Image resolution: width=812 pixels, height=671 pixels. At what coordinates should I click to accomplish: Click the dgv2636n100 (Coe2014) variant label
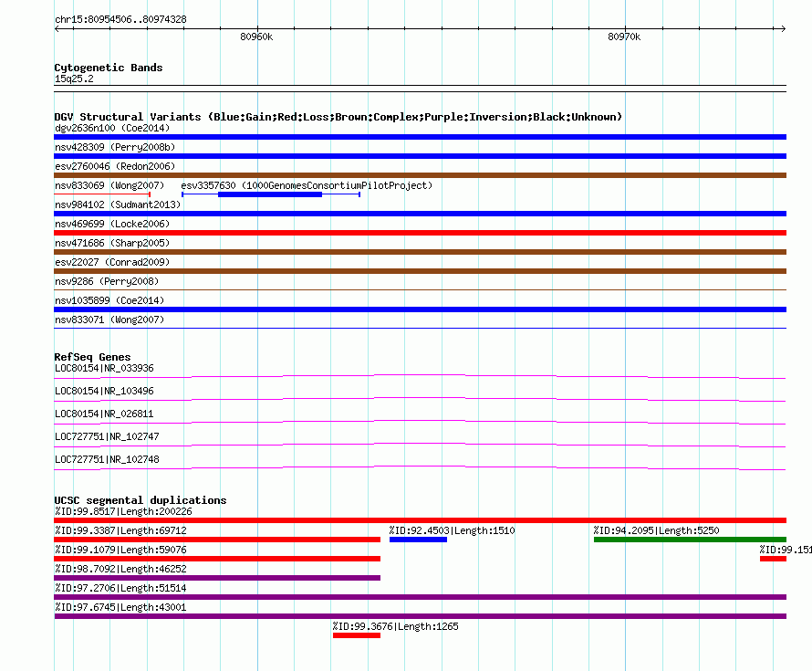coord(112,128)
